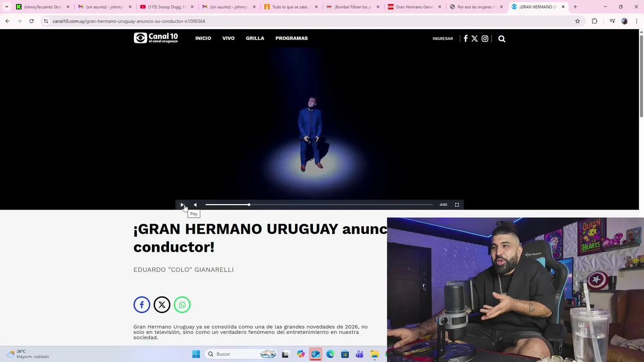This screenshot has width=644, height=362.
Task: Bookmark this page with the star
Action: [x=578, y=21]
